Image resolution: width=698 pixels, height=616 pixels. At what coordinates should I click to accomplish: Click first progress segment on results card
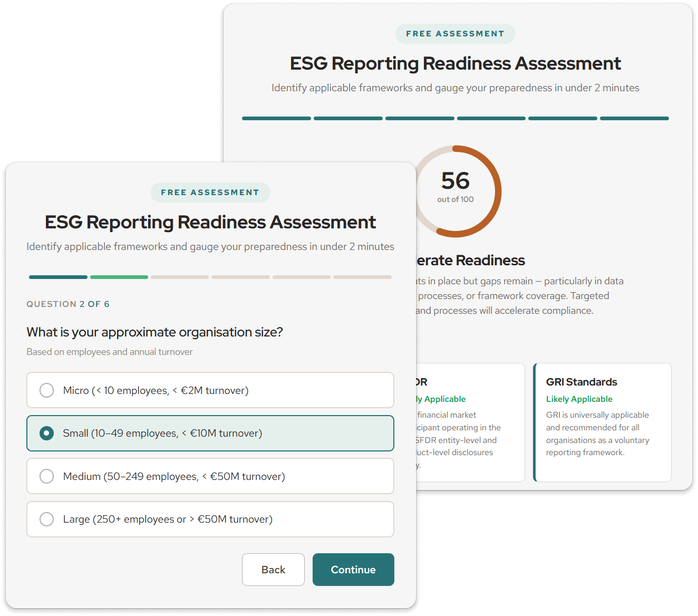tap(276, 119)
